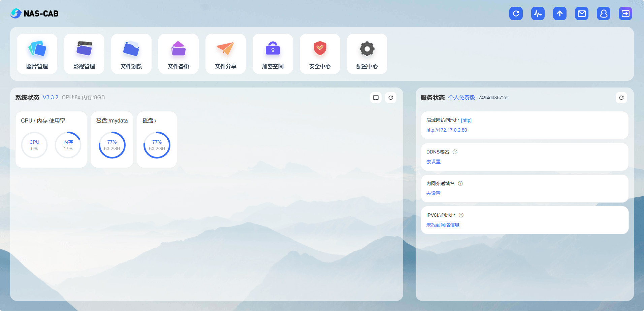Open the 文件分享 file sharing tool
Viewport: 644px width, 311px height.
(226, 54)
